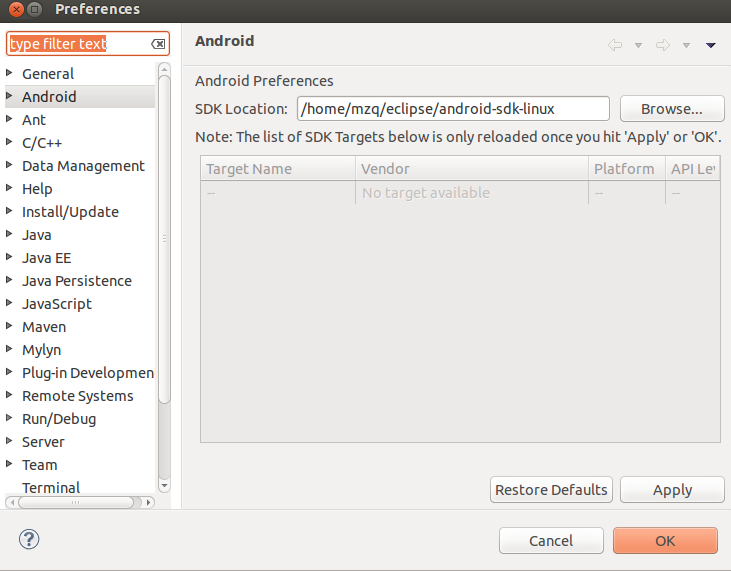Select JavaScript preferences

pyautogui.click(x=57, y=303)
